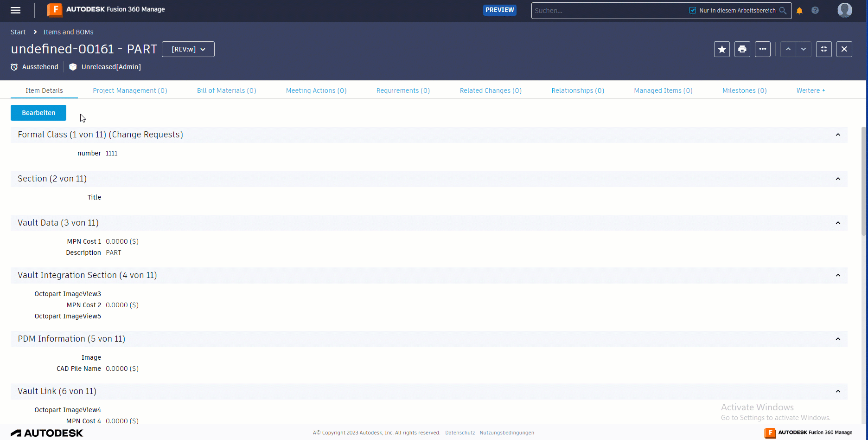Go to Start breadcrumb
This screenshot has height=440, width=868.
pos(18,32)
